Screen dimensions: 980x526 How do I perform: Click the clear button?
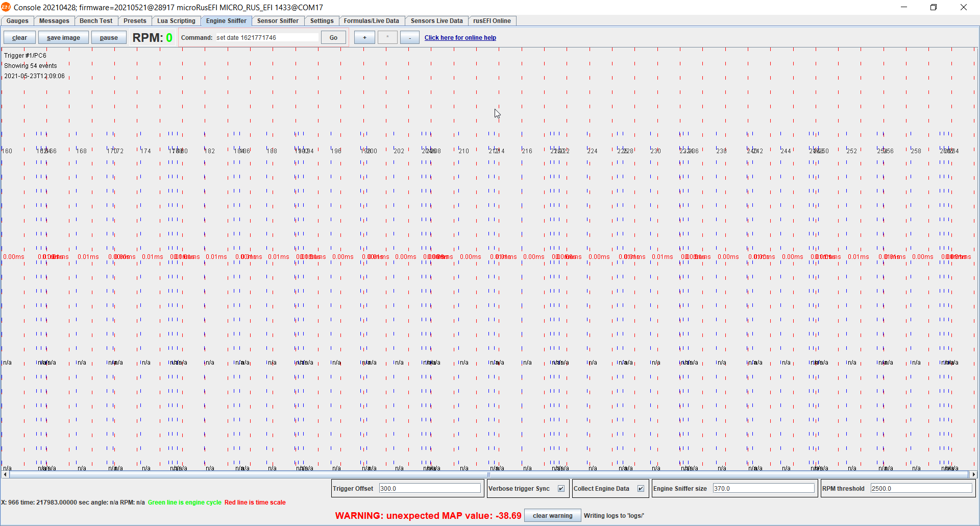tap(19, 38)
